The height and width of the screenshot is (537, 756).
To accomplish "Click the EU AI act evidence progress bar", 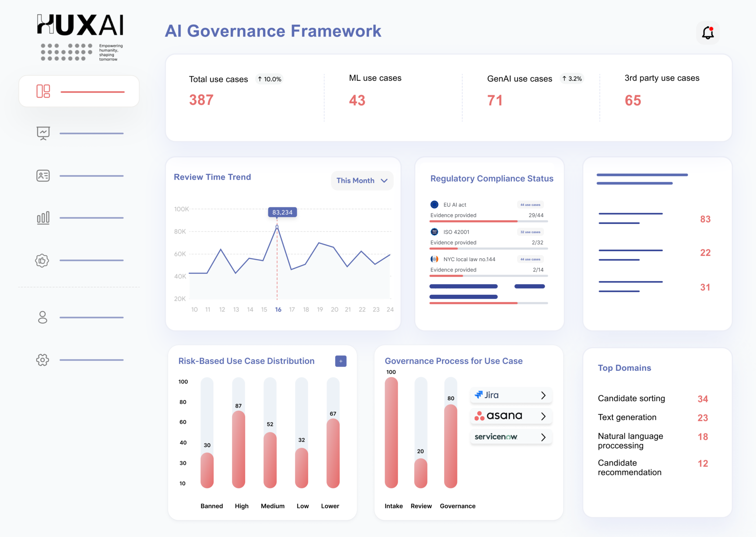I will 489,221.
